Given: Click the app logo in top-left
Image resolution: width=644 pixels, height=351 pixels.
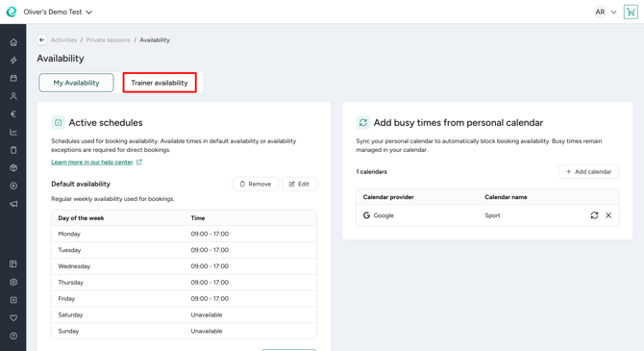Looking at the screenshot, I should click(12, 12).
